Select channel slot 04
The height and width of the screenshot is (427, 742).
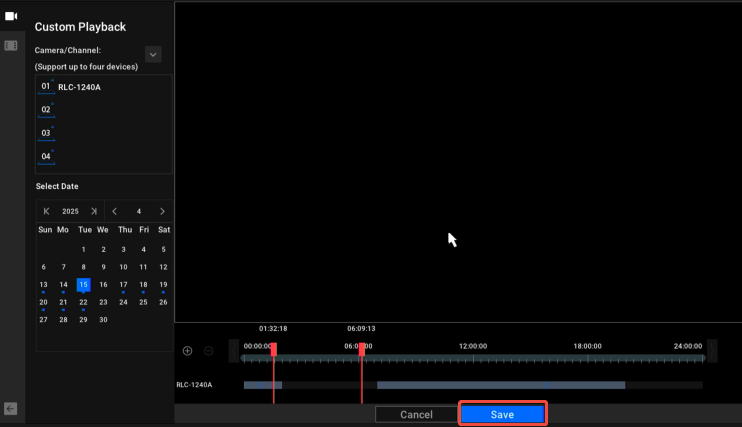pos(46,156)
